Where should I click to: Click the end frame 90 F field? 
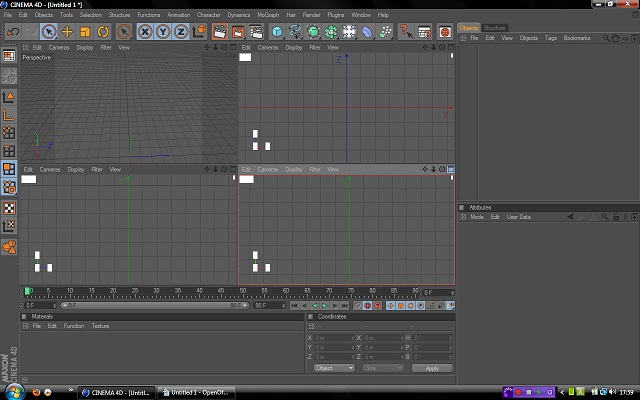269,305
